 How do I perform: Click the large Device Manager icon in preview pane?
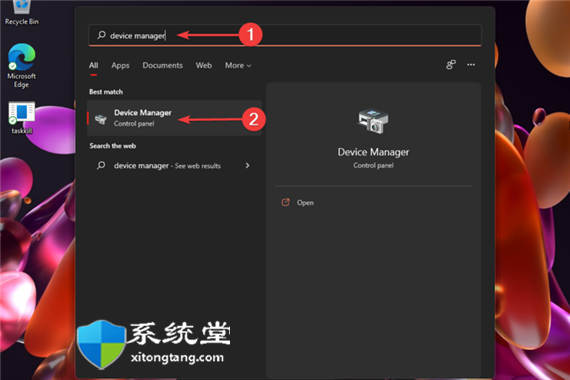click(x=373, y=121)
